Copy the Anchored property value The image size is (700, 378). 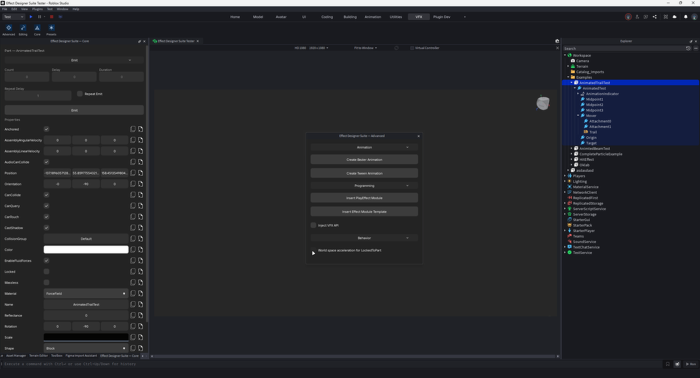pyautogui.click(x=133, y=129)
